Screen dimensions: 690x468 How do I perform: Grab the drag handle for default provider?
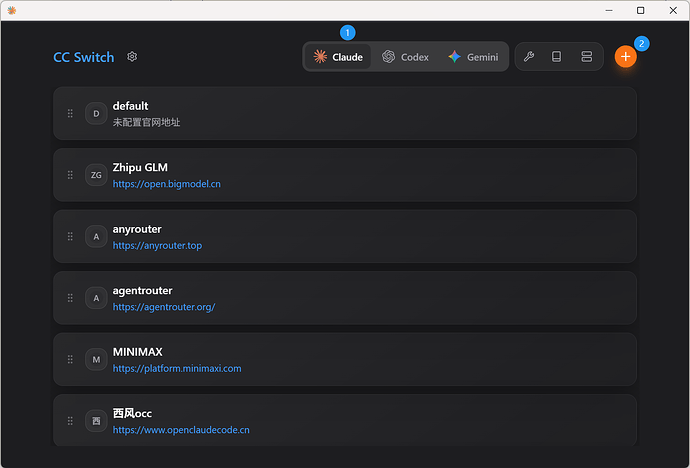(x=70, y=114)
